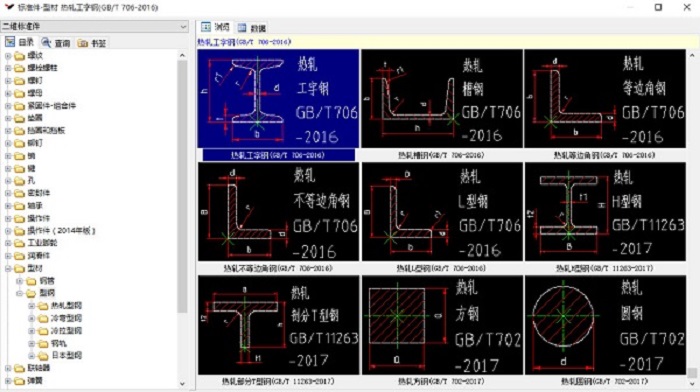The image size is (700, 392).
Task: Click the 联轴器 folder in tree
Action: (x=38, y=368)
